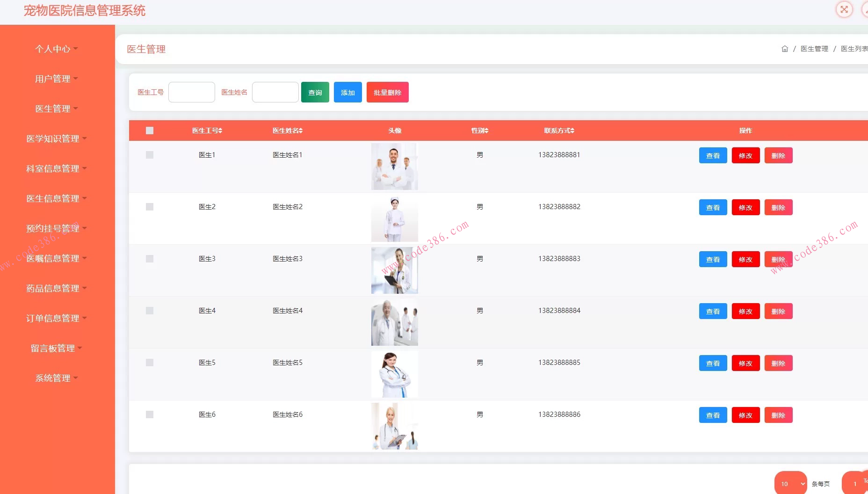Click the 批量删除 button
The height and width of the screenshot is (494, 868).
tap(387, 92)
